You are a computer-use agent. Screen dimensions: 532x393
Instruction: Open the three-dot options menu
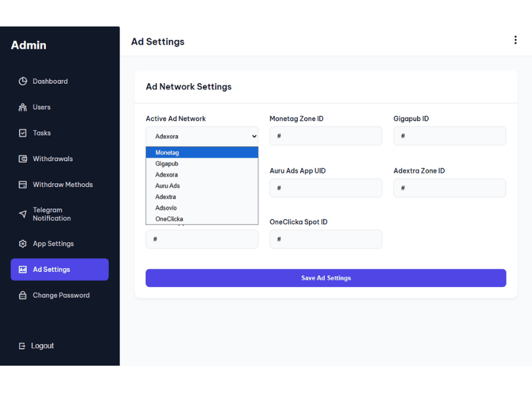click(x=515, y=40)
